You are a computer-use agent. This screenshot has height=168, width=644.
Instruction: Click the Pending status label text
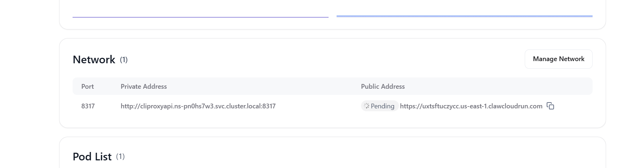coord(383,106)
